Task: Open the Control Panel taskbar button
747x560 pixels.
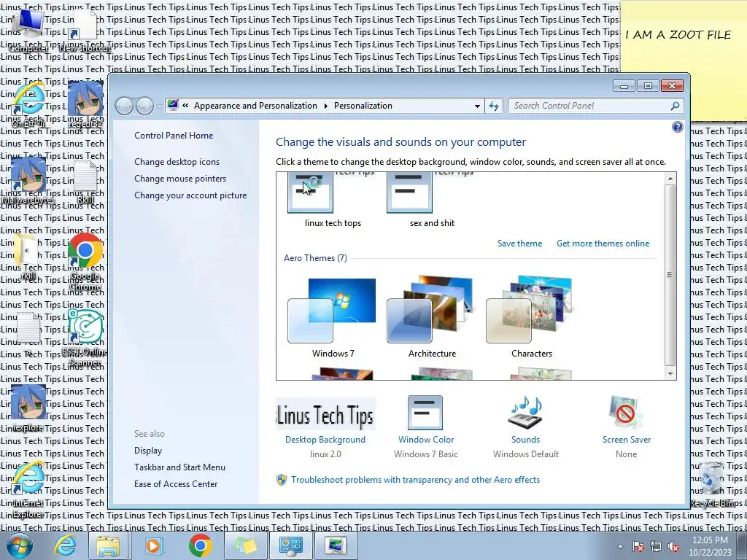Action: tap(291, 545)
